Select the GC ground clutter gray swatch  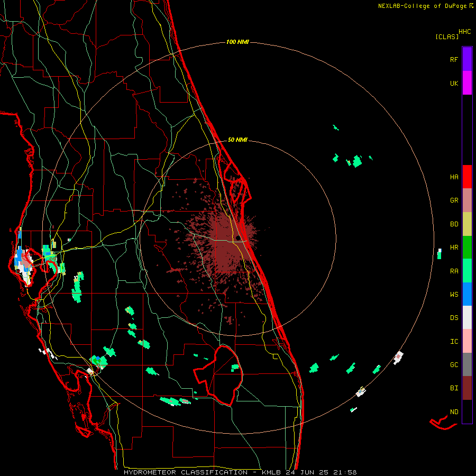pyautogui.click(x=467, y=364)
